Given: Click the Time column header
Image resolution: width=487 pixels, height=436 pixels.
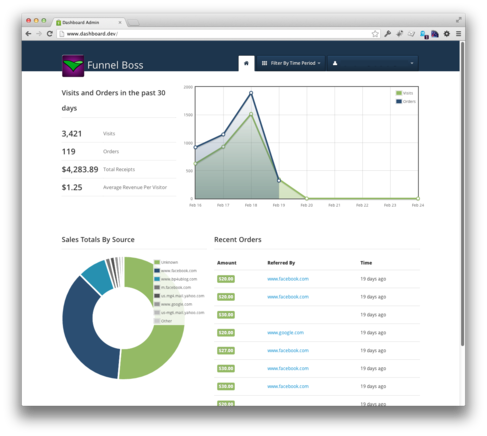Looking at the screenshot, I should pos(366,263).
